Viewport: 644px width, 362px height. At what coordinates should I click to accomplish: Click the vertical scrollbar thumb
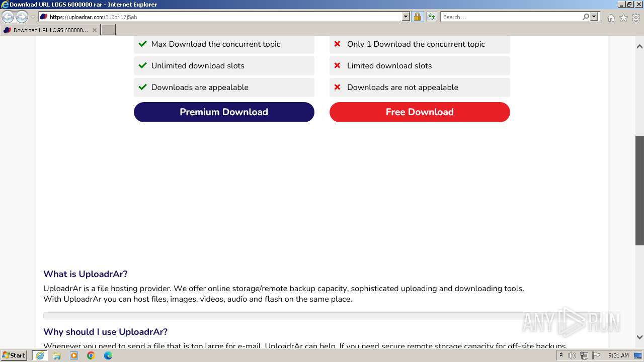pyautogui.click(x=639, y=191)
